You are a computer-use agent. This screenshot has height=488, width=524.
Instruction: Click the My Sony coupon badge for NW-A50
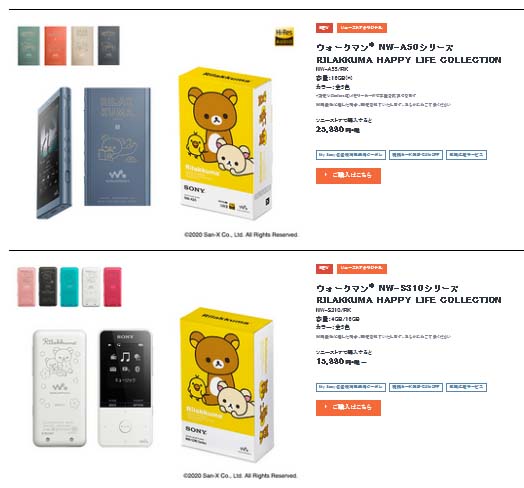click(x=351, y=155)
